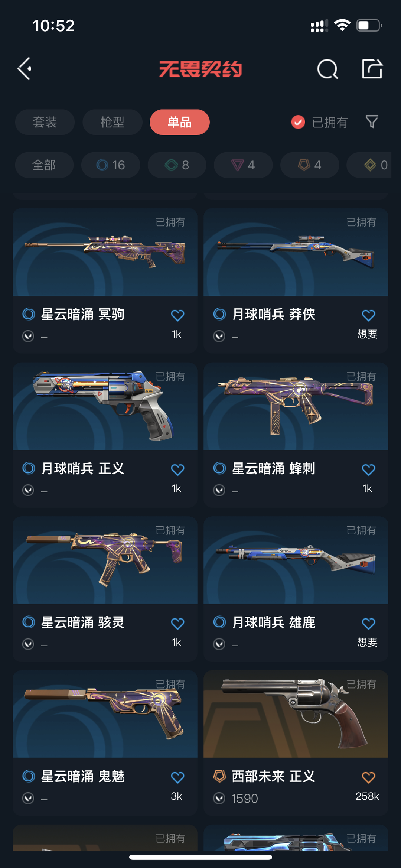Screen dimensions: 401x868
Task: Filter by pink triangle tier showing 4
Action: pyautogui.click(x=243, y=165)
